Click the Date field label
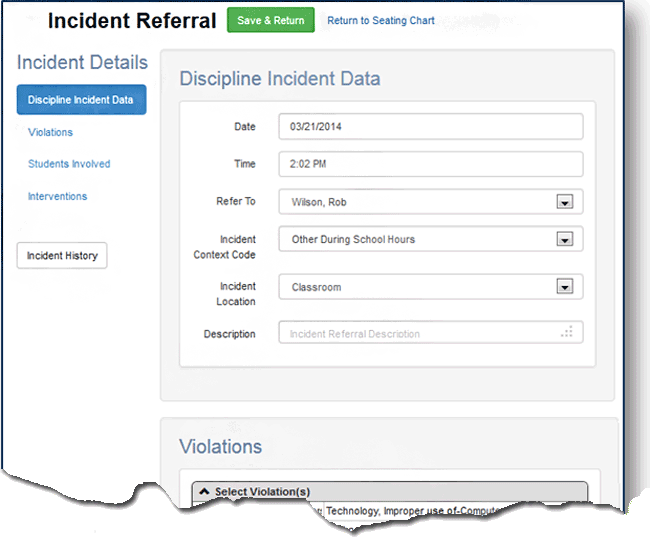 [245, 126]
